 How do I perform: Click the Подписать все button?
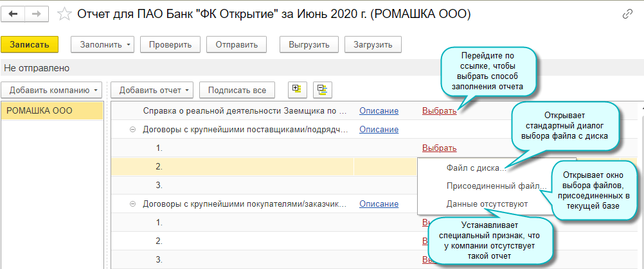[237, 90]
